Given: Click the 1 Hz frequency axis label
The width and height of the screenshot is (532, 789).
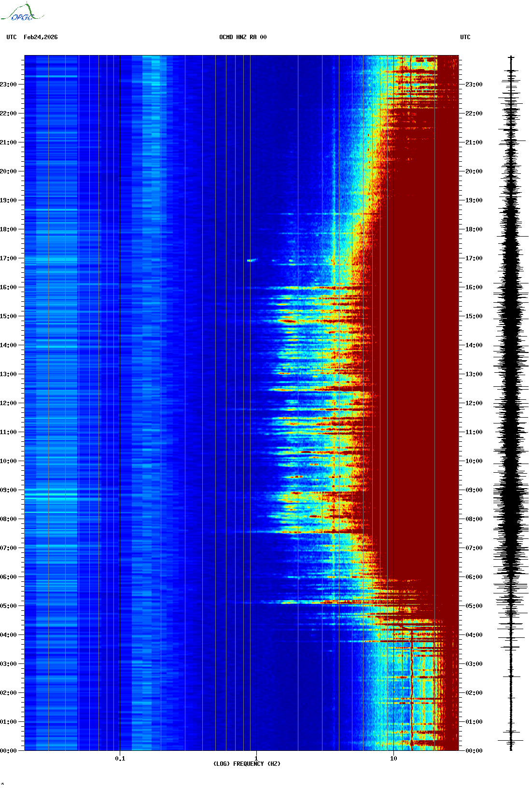Looking at the screenshot, I should tap(256, 759).
